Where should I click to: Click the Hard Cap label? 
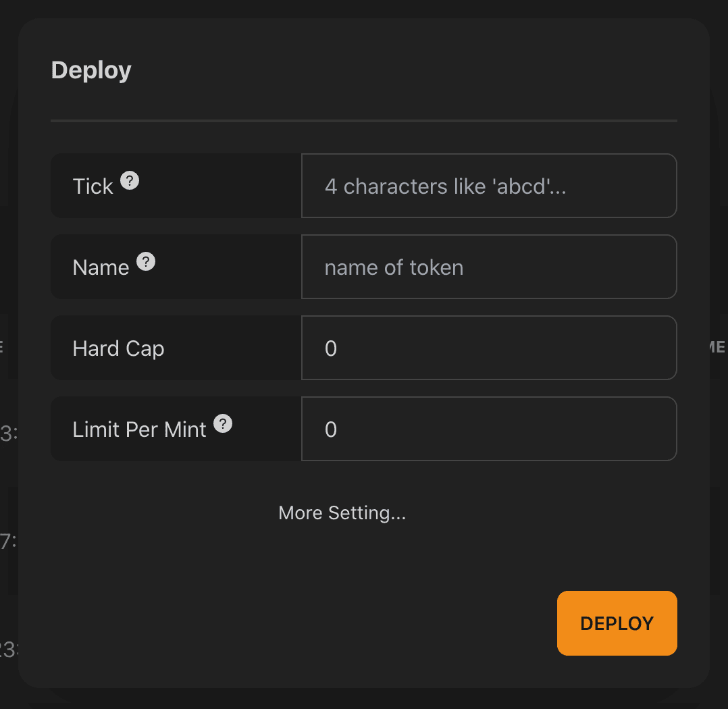118,348
